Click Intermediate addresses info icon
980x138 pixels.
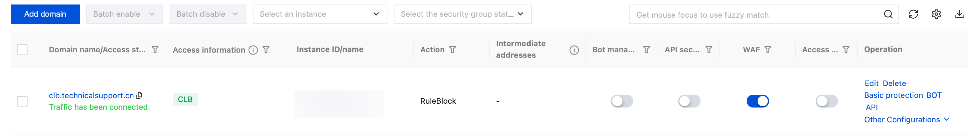[x=574, y=50]
